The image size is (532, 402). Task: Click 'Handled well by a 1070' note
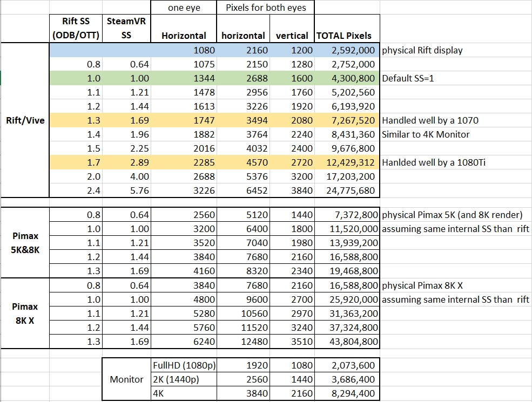(430, 120)
